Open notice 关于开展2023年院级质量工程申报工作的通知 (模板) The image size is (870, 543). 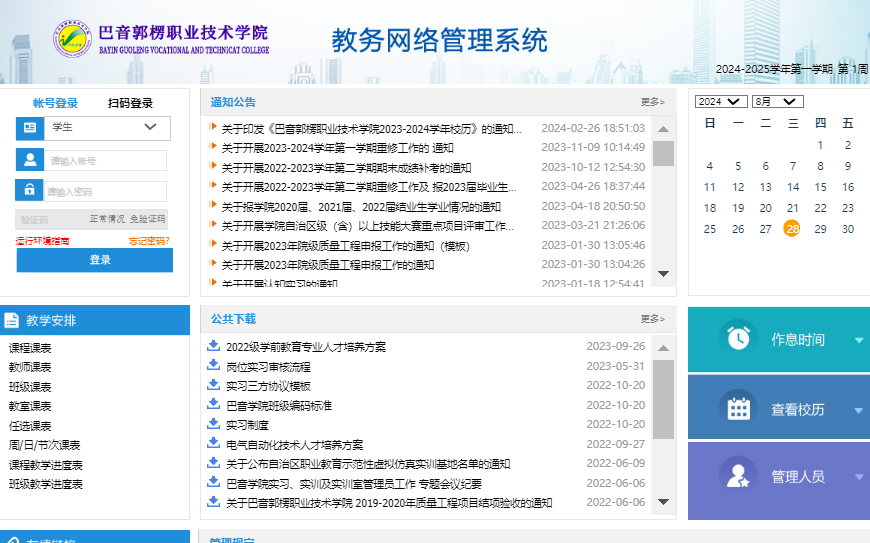coord(346,246)
